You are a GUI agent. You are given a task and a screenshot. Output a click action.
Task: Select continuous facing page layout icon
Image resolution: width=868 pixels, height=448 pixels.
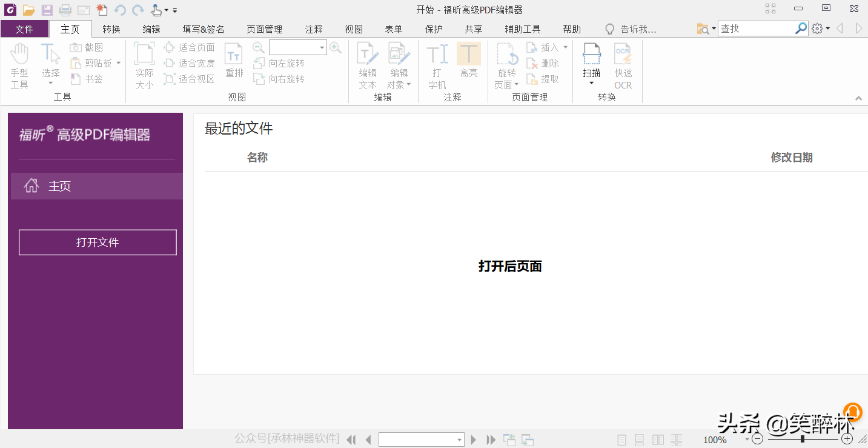(x=676, y=440)
